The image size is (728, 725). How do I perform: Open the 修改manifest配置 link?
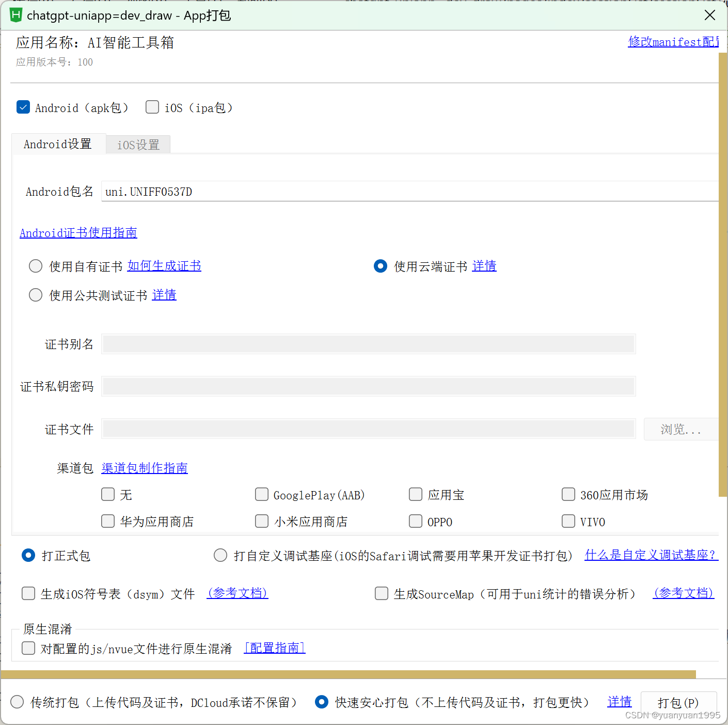click(673, 42)
